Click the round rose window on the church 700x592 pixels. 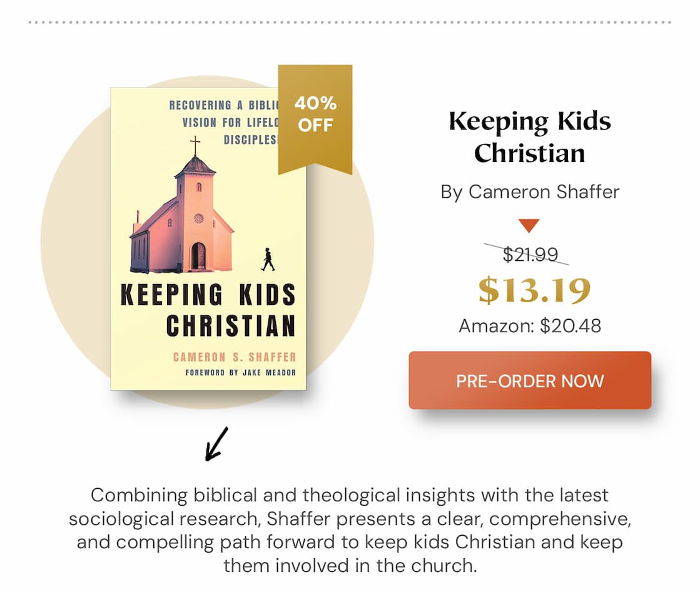198,218
